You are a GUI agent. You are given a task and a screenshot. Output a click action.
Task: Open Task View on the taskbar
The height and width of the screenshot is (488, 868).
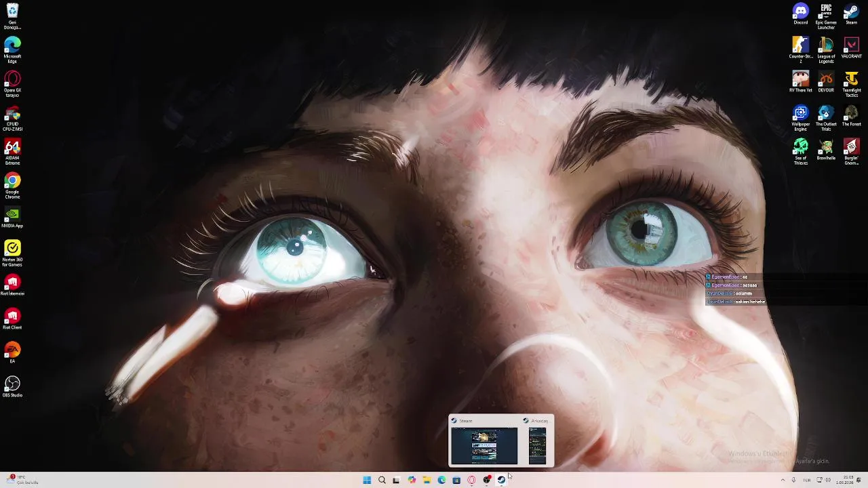pyautogui.click(x=396, y=480)
